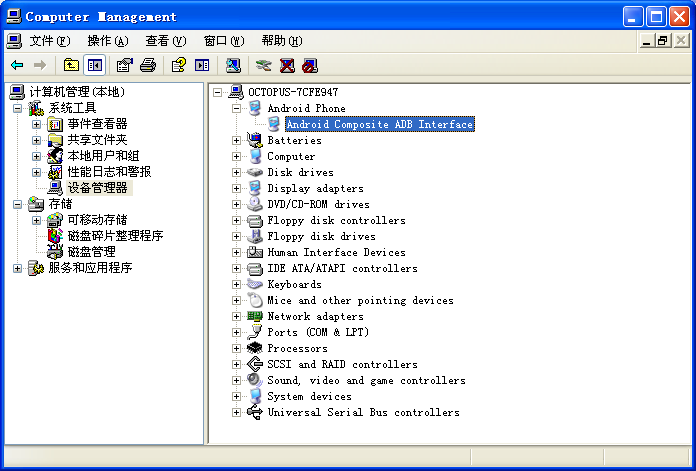Expand the 服务和应用程序 node
The height and width of the screenshot is (471, 696).
coord(17,268)
